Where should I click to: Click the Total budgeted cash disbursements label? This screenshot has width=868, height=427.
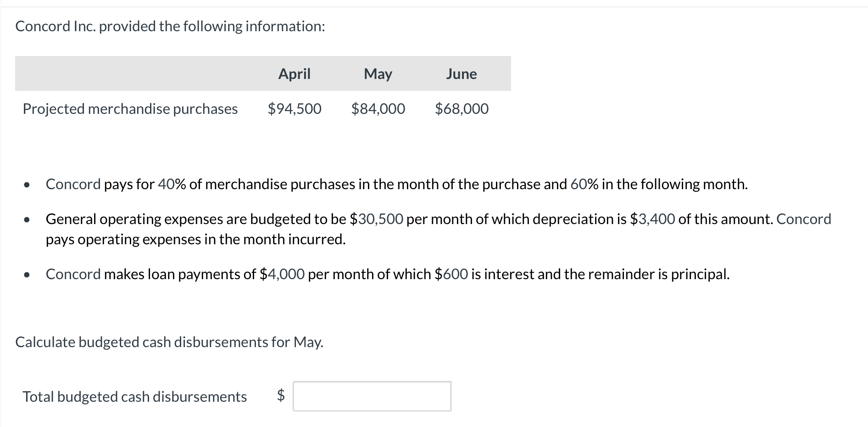click(x=135, y=397)
